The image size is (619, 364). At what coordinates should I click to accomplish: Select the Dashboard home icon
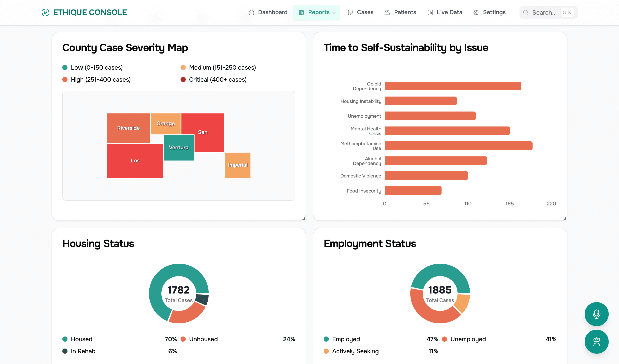pyautogui.click(x=251, y=12)
